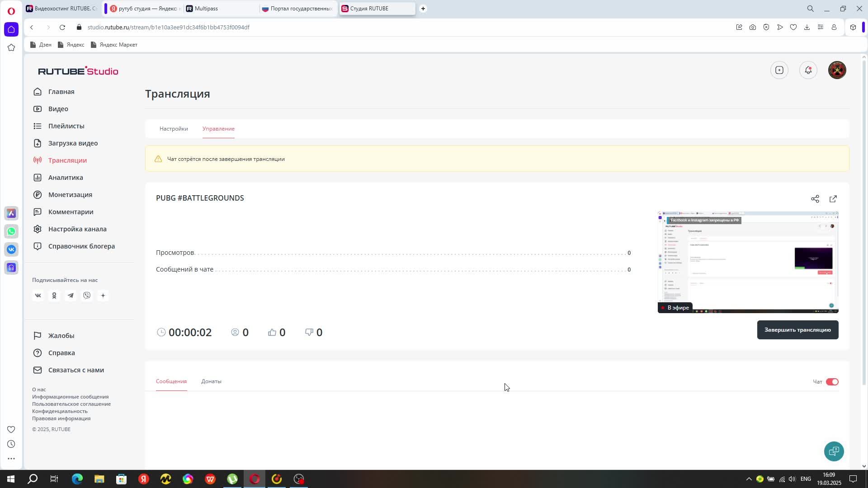The height and width of the screenshot is (488, 868).
Task: Open notifications bell
Action: (808, 70)
